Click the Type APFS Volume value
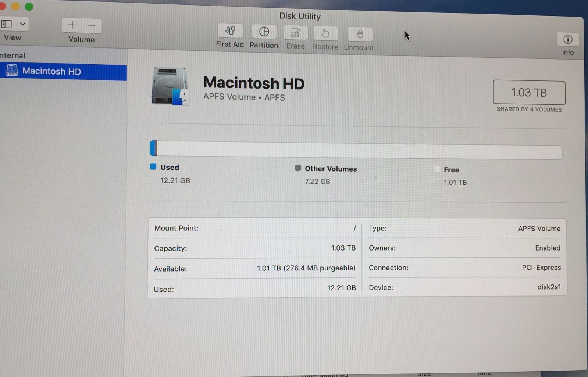This screenshot has height=377, width=588. tap(539, 229)
